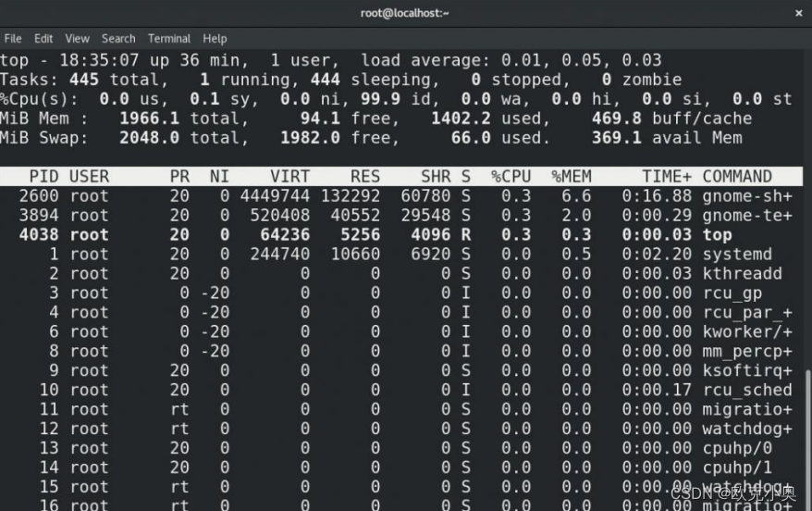Click the 60780 SHR value
The width and height of the screenshot is (812, 511).
pos(425,196)
